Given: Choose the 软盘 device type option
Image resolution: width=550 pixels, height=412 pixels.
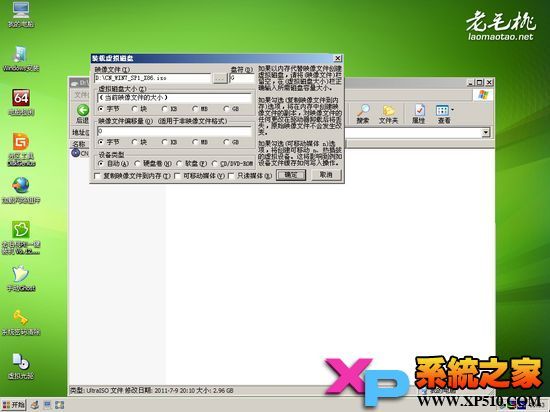Looking at the screenshot, I should [179, 164].
